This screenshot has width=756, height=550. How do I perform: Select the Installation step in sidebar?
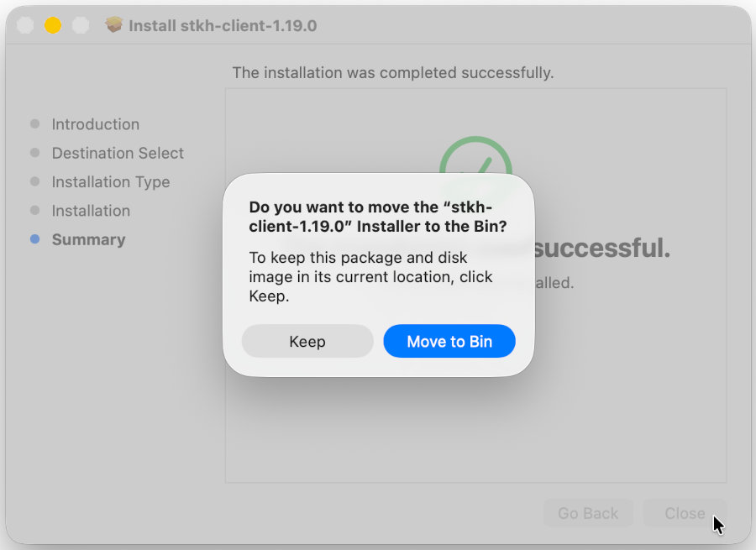[91, 211]
